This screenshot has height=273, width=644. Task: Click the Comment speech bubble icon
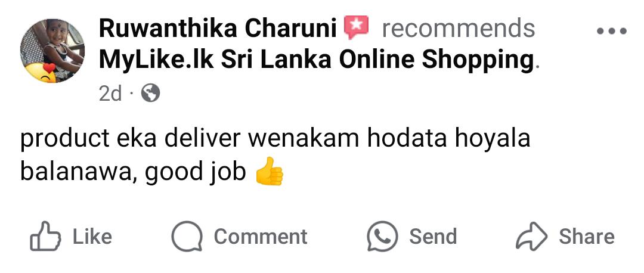pos(187,237)
